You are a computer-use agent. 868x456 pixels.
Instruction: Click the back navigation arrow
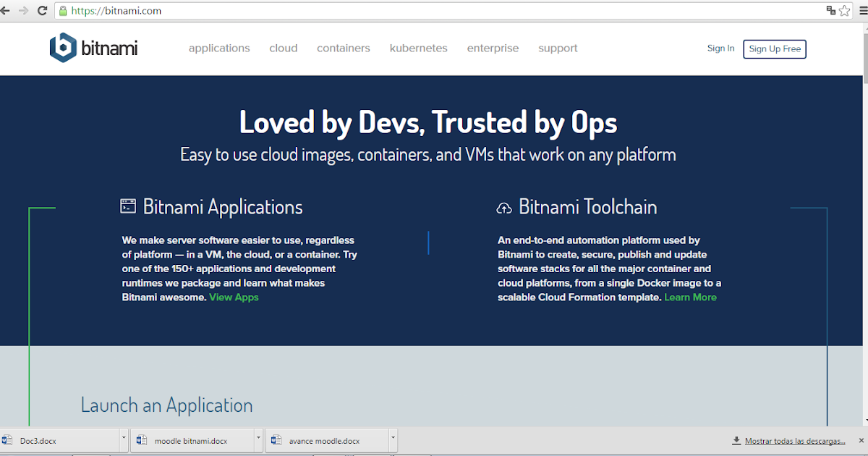click(x=7, y=11)
